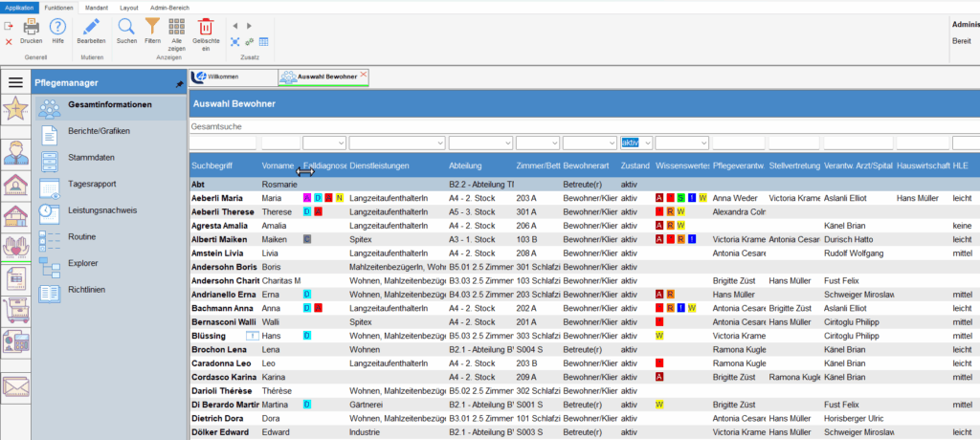Toggle the hamburger menu button
The image size is (980, 440).
pos(15,83)
